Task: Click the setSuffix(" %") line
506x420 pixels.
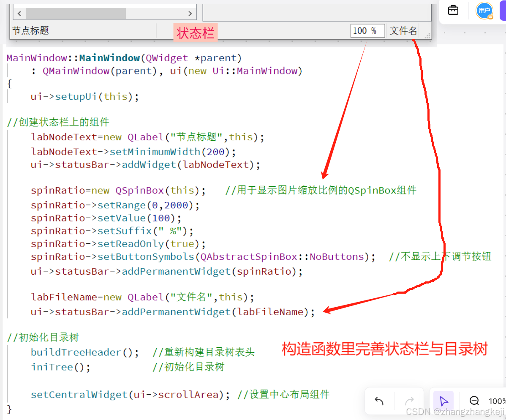Action: [112, 231]
